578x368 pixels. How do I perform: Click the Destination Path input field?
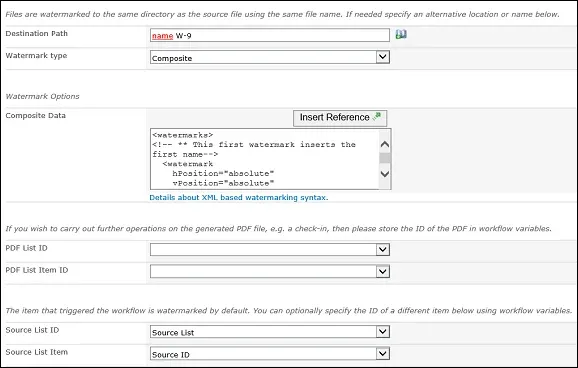[270, 35]
